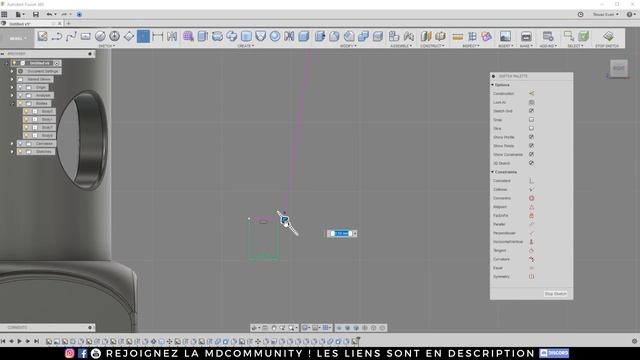Toggle the Show Profile checkbox
This screenshot has width=640, height=360.
click(x=531, y=137)
